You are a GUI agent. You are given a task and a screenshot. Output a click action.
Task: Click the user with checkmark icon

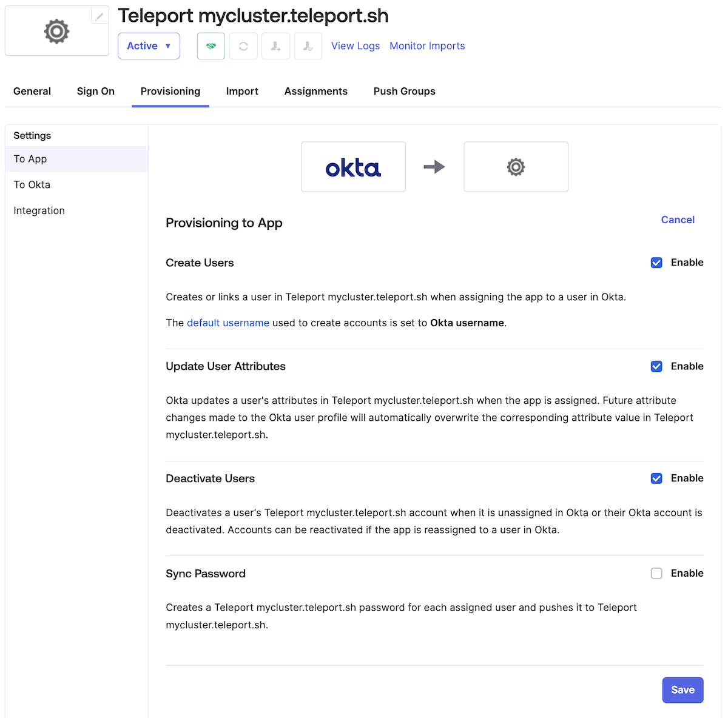tap(308, 46)
